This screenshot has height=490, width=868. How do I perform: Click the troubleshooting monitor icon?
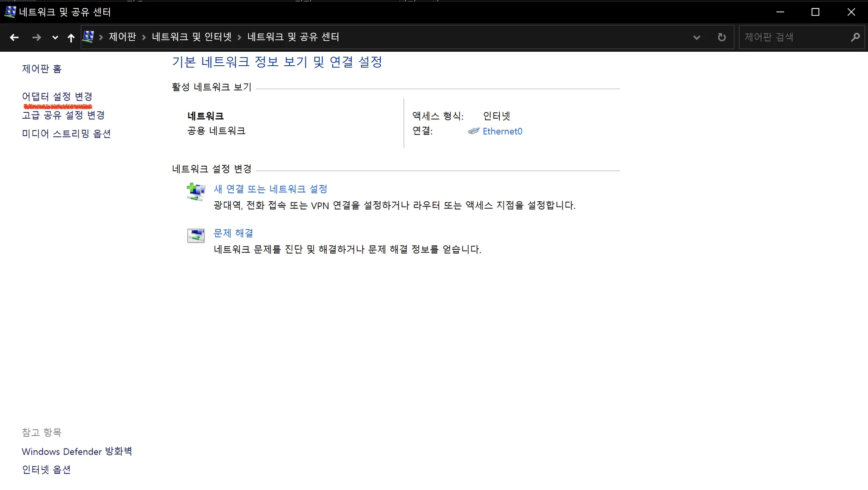tap(196, 235)
